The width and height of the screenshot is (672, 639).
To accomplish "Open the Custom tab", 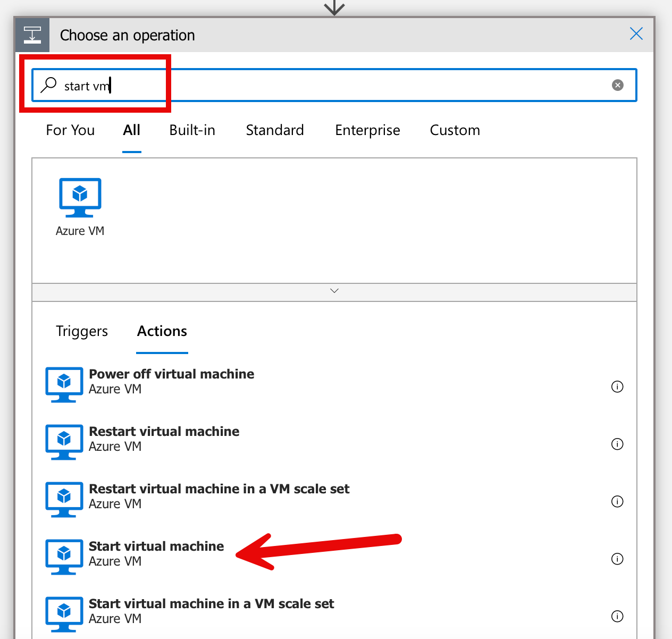I will 455,130.
